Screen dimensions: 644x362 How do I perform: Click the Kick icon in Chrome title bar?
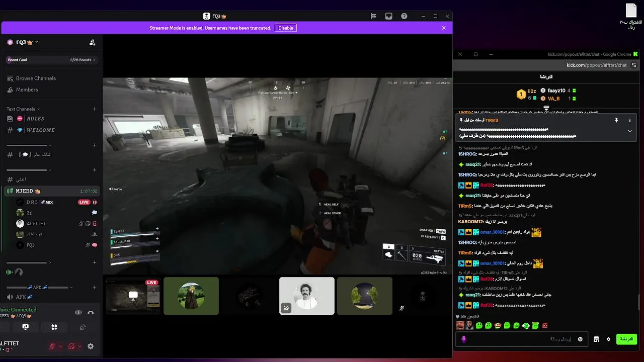point(635,54)
